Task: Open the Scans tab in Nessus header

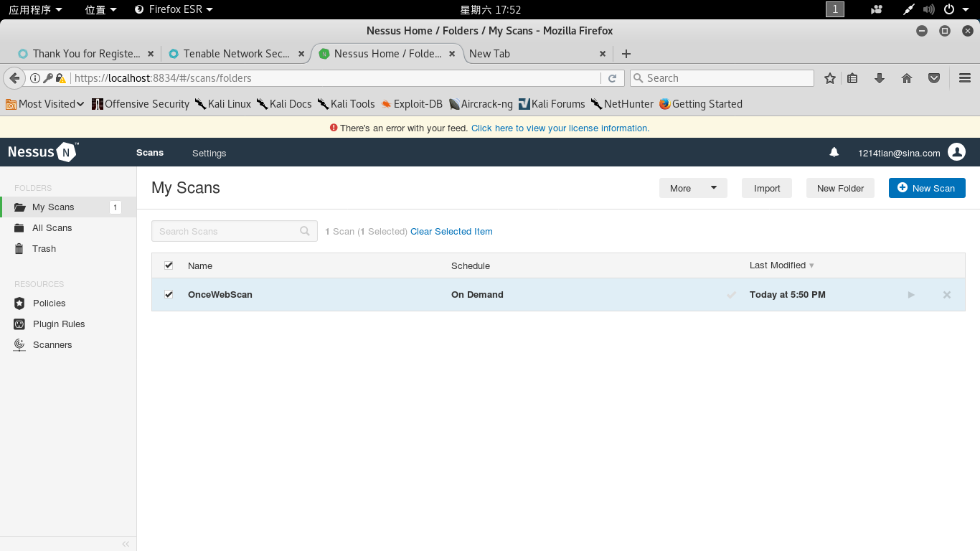Action: point(150,153)
